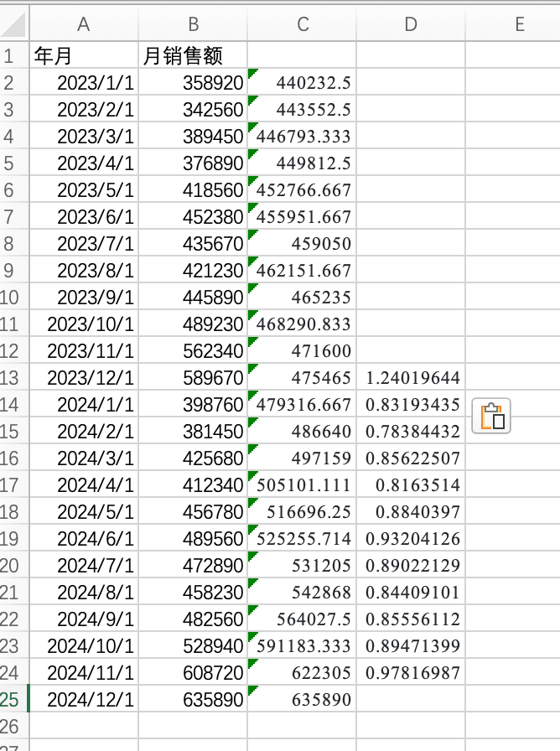This screenshot has width=560, height=751.
Task: Click the sales value 589670
Action: pyautogui.click(x=193, y=378)
